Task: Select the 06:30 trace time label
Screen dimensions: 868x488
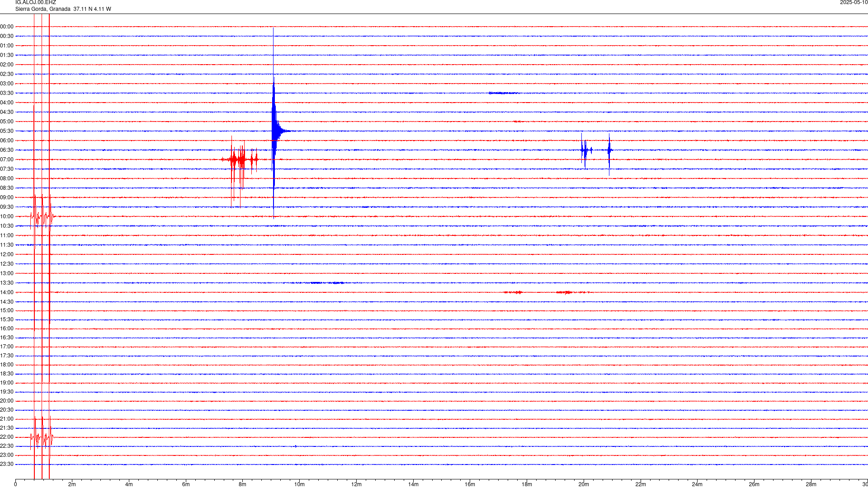Action: click(7, 150)
